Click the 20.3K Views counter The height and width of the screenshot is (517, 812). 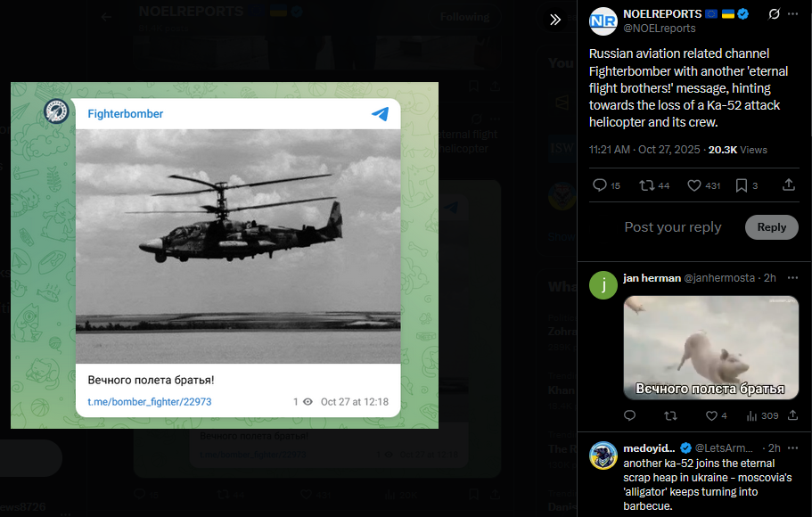(737, 150)
